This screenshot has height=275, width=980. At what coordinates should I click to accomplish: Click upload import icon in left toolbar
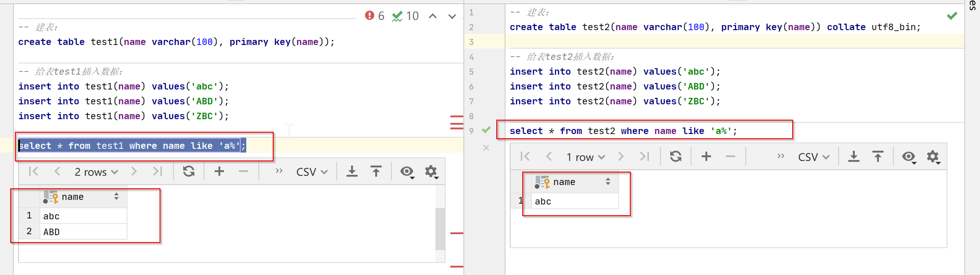coord(376,172)
